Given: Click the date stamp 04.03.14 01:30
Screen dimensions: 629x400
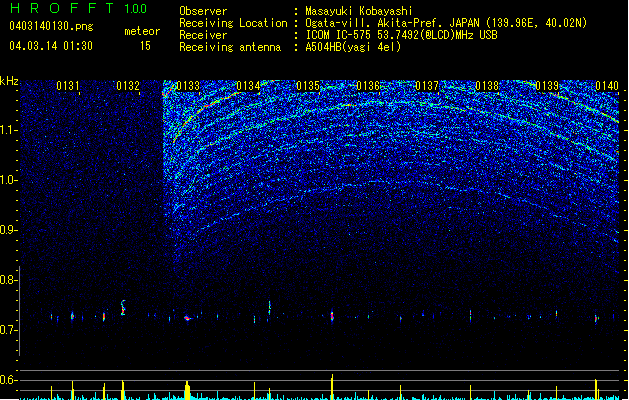Looking at the screenshot, I should (x=51, y=46).
